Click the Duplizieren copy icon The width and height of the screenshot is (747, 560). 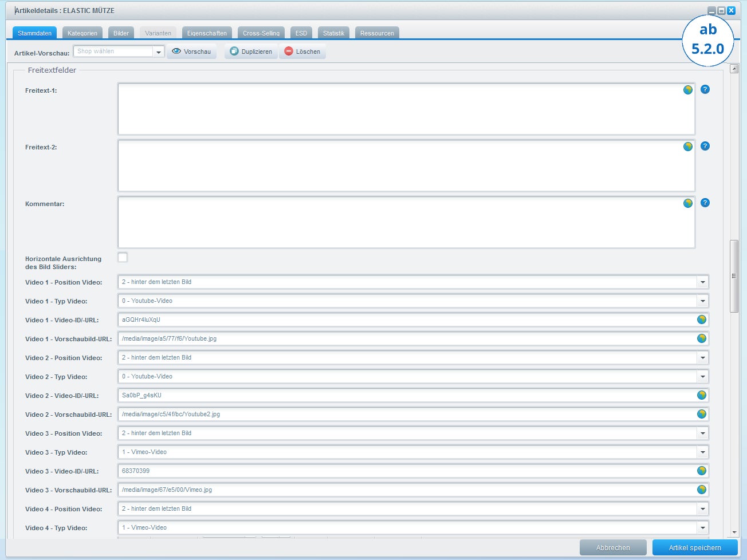pos(234,51)
